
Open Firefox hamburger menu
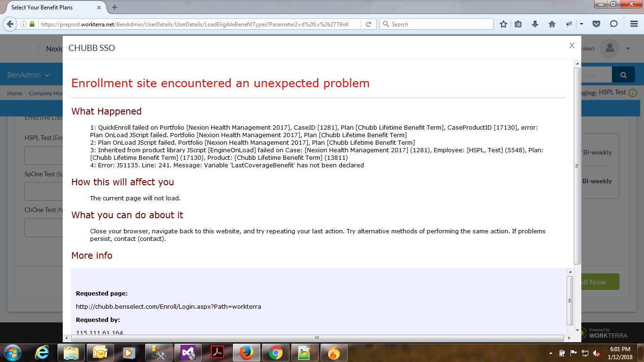coord(634,24)
